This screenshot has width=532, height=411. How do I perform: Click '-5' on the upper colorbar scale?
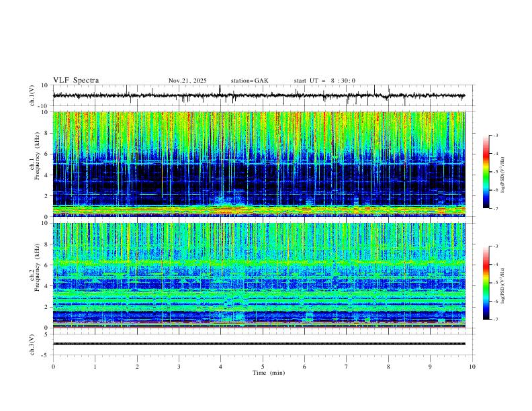click(x=495, y=172)
